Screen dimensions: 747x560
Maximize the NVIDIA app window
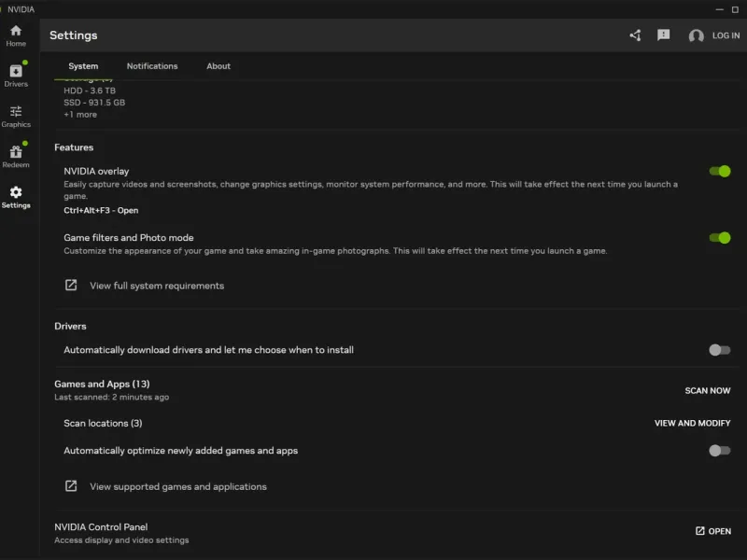tap(735, 9)
